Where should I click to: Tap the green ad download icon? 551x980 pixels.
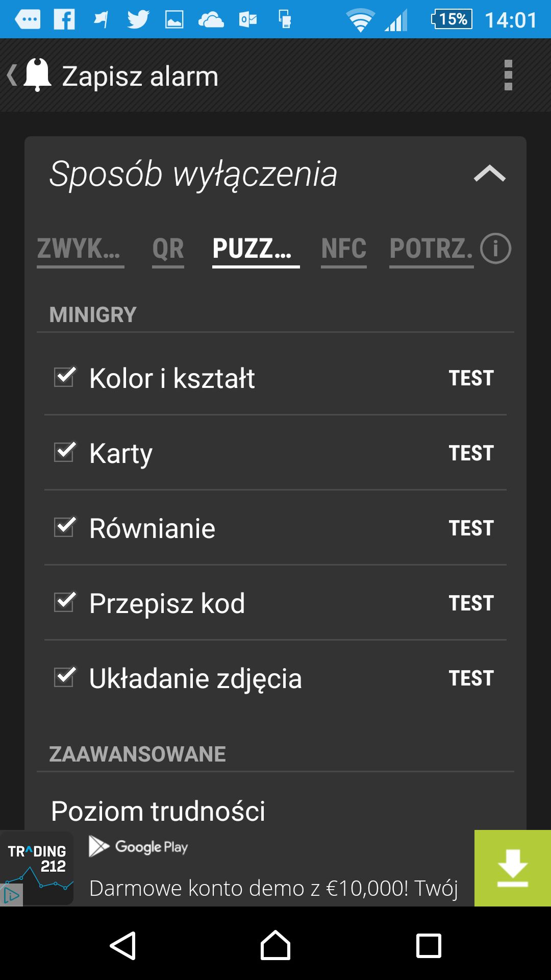[x=513, y=868]
